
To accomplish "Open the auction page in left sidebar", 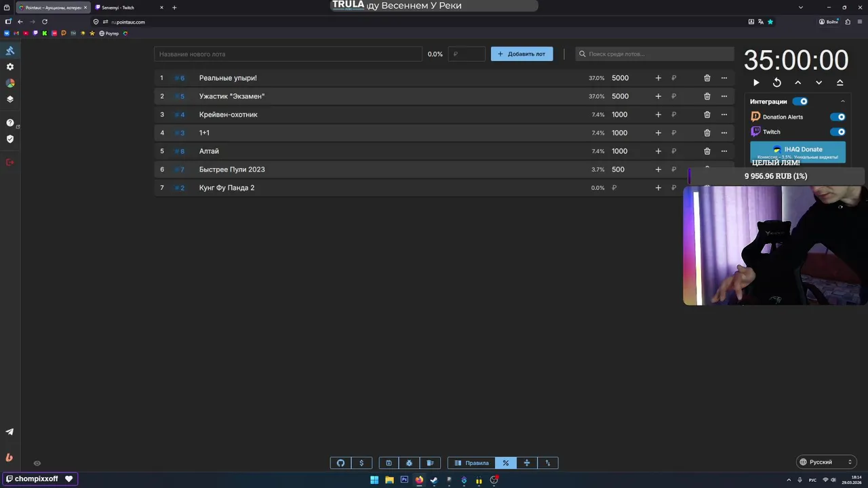I will [x=10, y=51].
